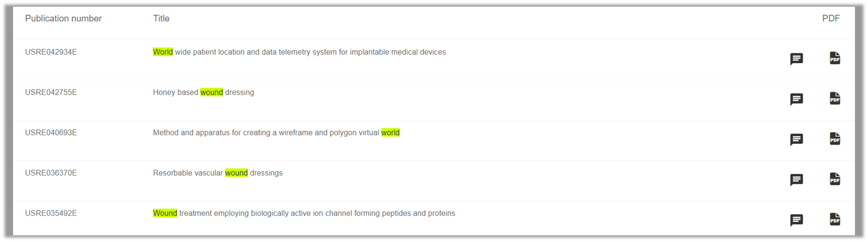Screen dimensions: 868x242
Task: Open 'wireframe and polygon virtual world' title
Action: click(x=276, y=133)
